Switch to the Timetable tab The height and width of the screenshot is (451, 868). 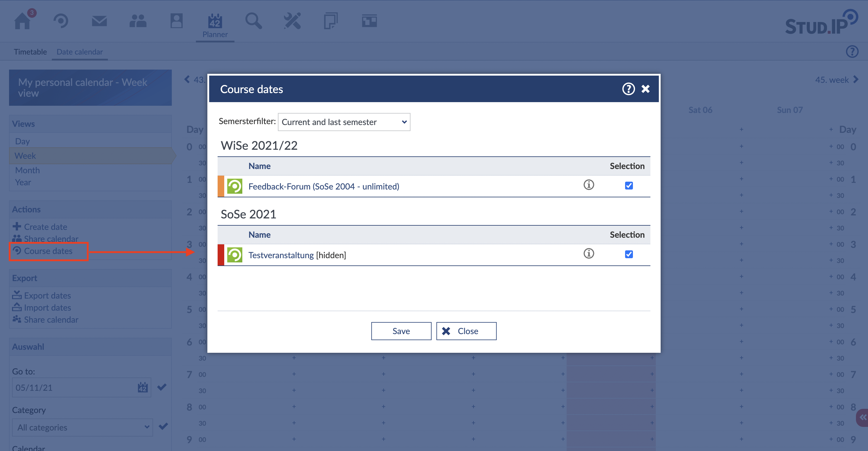pos(30,52)
